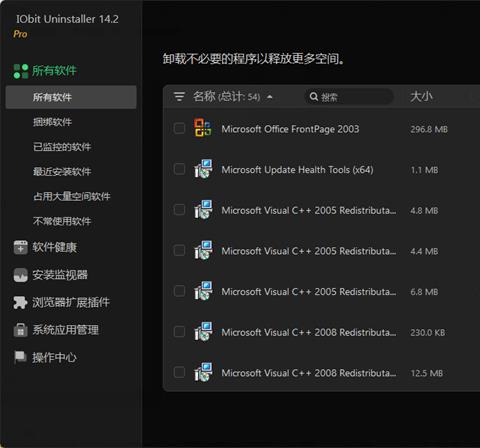This screenshot has width=480, height=448.
Task: Click the IObit Uninstaller 14.2 title
Action: 67,19
